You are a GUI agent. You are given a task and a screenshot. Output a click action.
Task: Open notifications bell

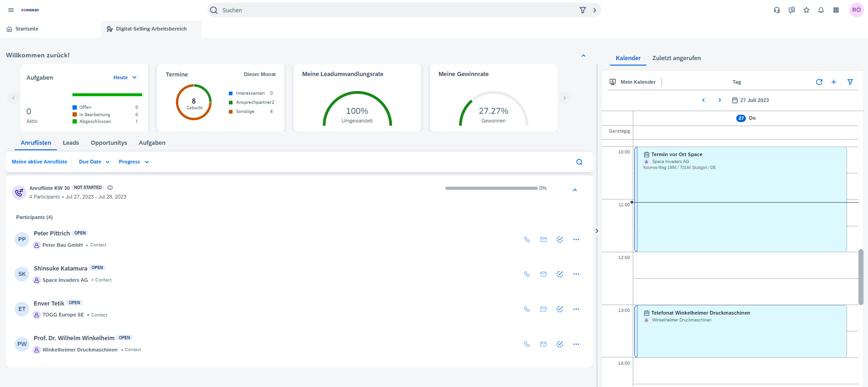(821, 10)
